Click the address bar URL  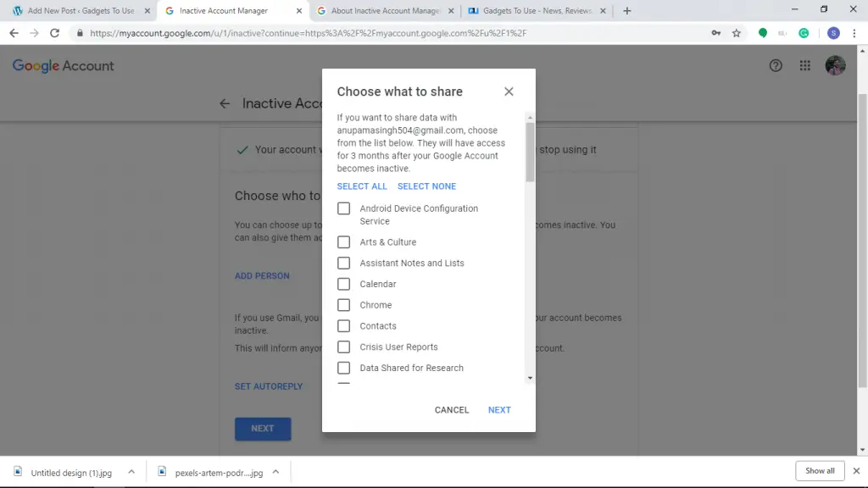coord(309,33)
